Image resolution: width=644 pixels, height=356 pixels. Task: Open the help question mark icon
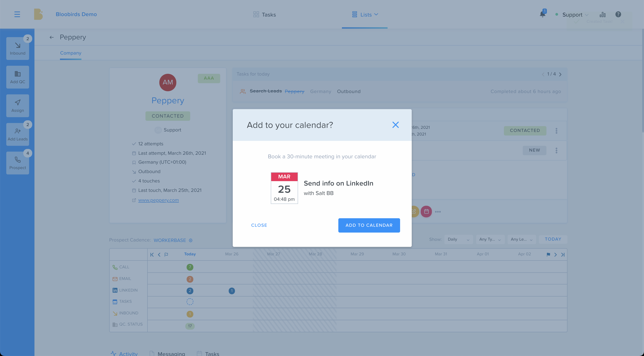[x=618, y=14]
